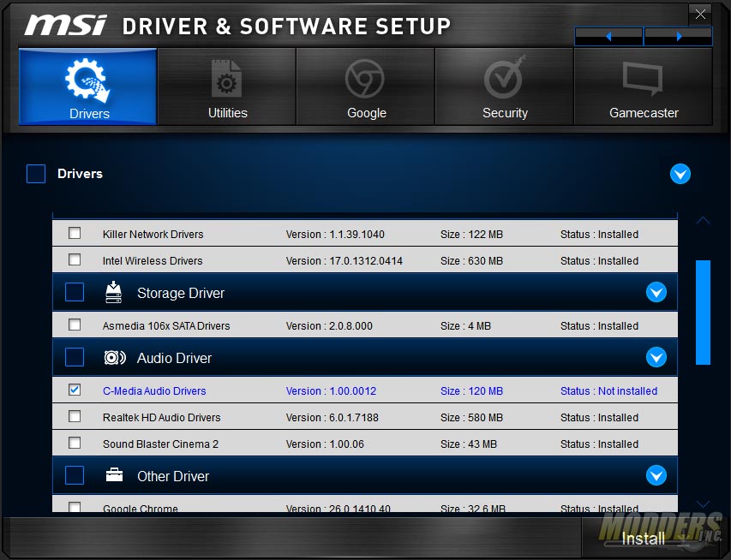Click Version : 6.0.1.7188 text
Viewport: 731px width, 560px height.
[332, 418]
